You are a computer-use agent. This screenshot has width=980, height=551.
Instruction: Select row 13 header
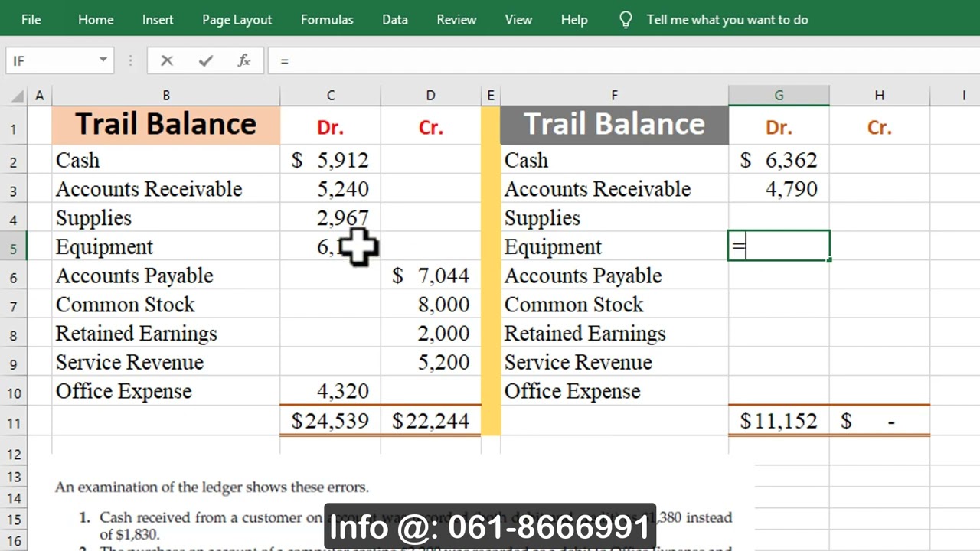pyautogui.click(x=14, y=477)
